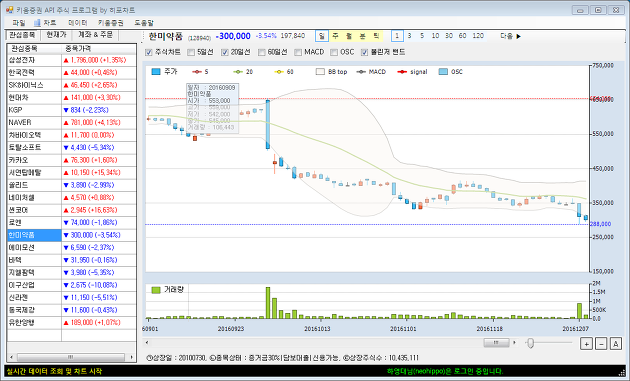Viewport: 630px width, 381px height.
Task: Click the watchlist scrollbar right arrow
Action: 131,357
